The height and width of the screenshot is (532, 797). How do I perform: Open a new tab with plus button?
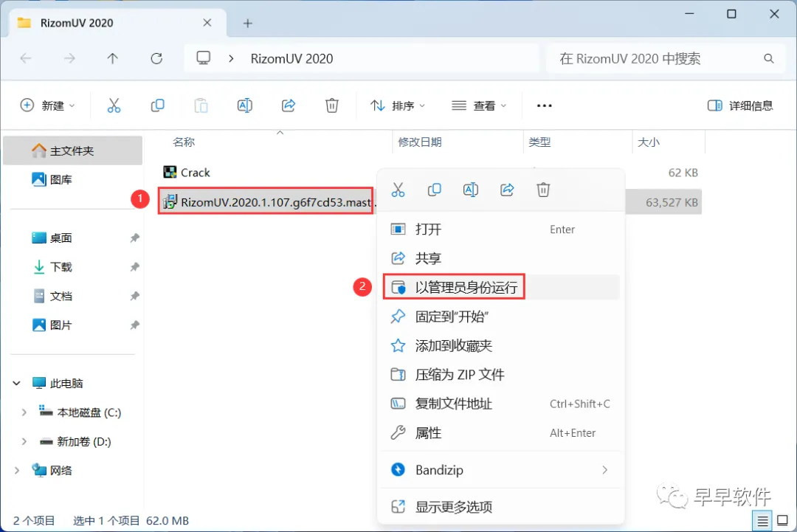[247, 24]
